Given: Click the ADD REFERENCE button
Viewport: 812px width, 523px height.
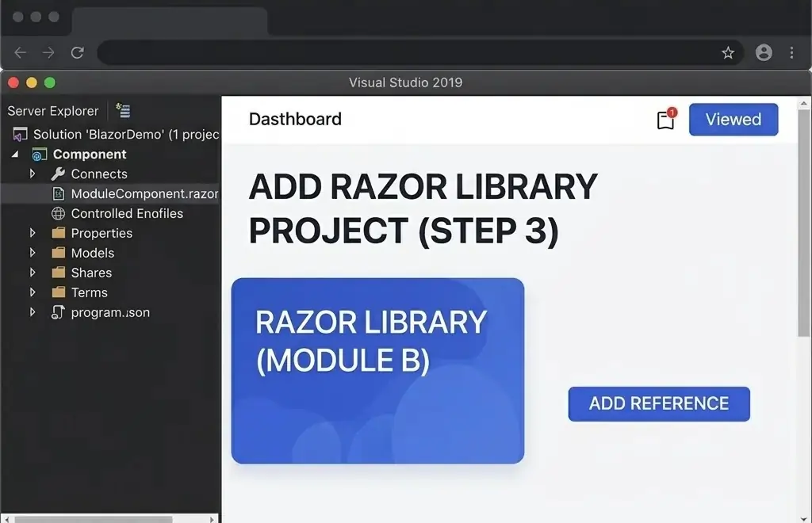Looking at the screenshot, I should tap(659, 403).
